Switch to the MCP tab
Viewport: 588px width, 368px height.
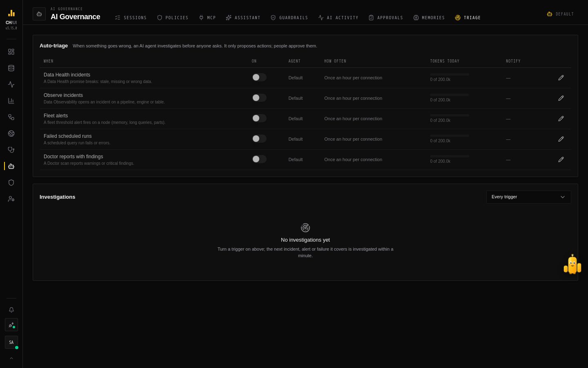pos(207,18)
